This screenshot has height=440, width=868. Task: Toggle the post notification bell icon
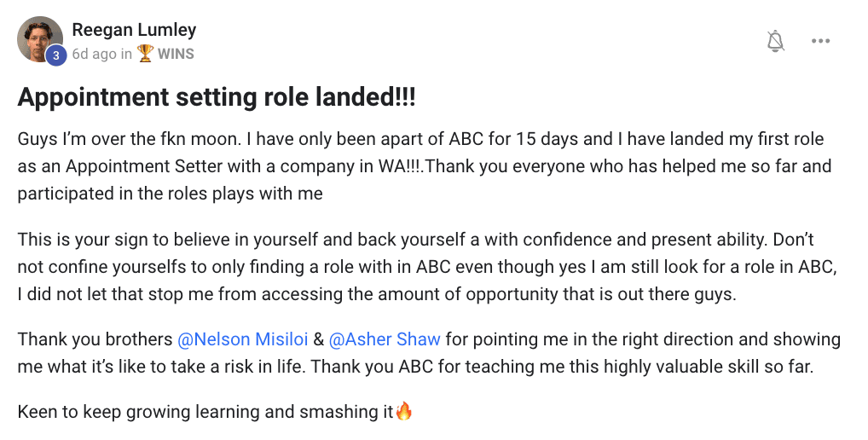[x=776, y=41]
